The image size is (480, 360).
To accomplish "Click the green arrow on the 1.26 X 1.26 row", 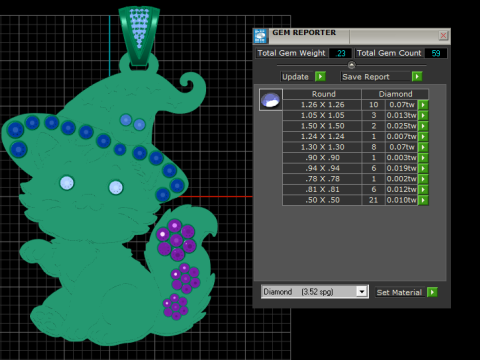I will (423, 105).
